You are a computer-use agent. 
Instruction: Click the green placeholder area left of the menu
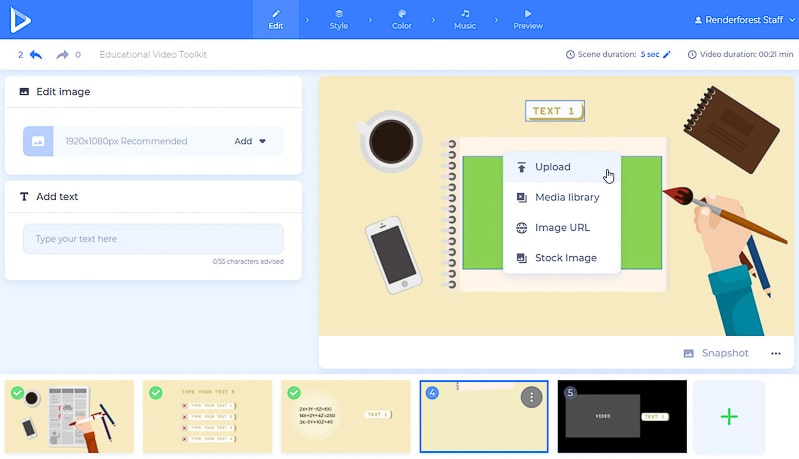tap(483, 212)
